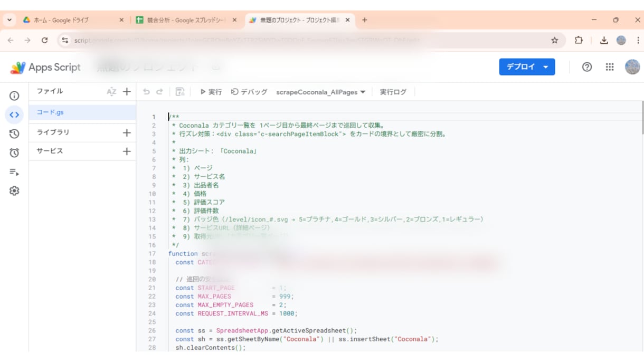The height and width of the screenshot is (362, 644).
Task: Undo the last edit in editor toolbar
Action: tap(146, 92)
